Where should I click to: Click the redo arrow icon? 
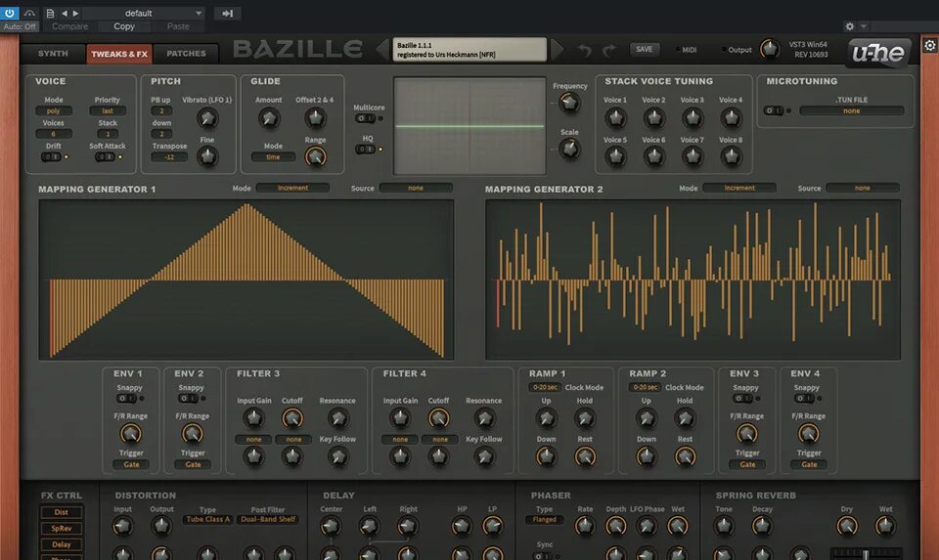609,50
